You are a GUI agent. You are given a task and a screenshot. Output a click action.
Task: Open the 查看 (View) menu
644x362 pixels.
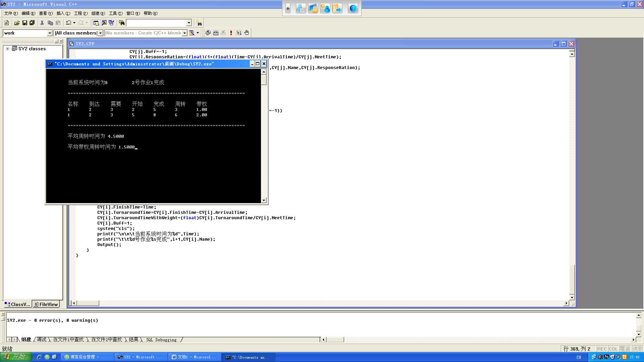click(x=46, y=13)
